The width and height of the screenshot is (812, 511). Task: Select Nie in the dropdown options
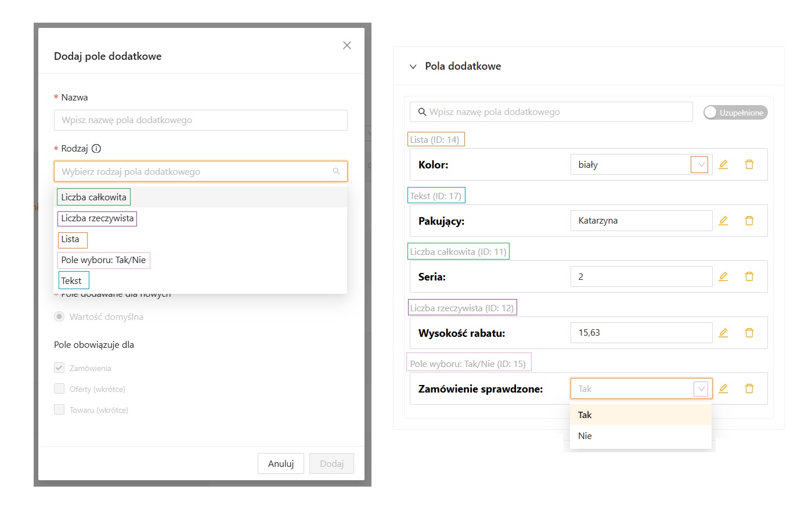pos(585,436)
